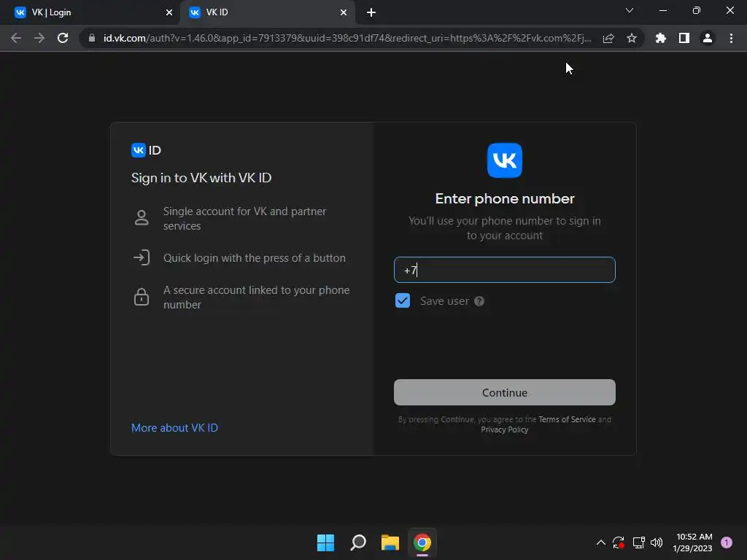The image size is (747, 560).
Task: Open the notification badge in the tray
Action: coord(727,542)
